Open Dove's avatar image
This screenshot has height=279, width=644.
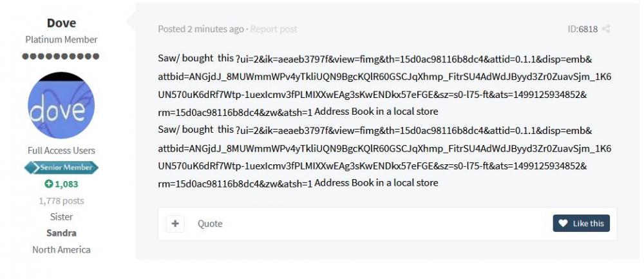(62, 105)
